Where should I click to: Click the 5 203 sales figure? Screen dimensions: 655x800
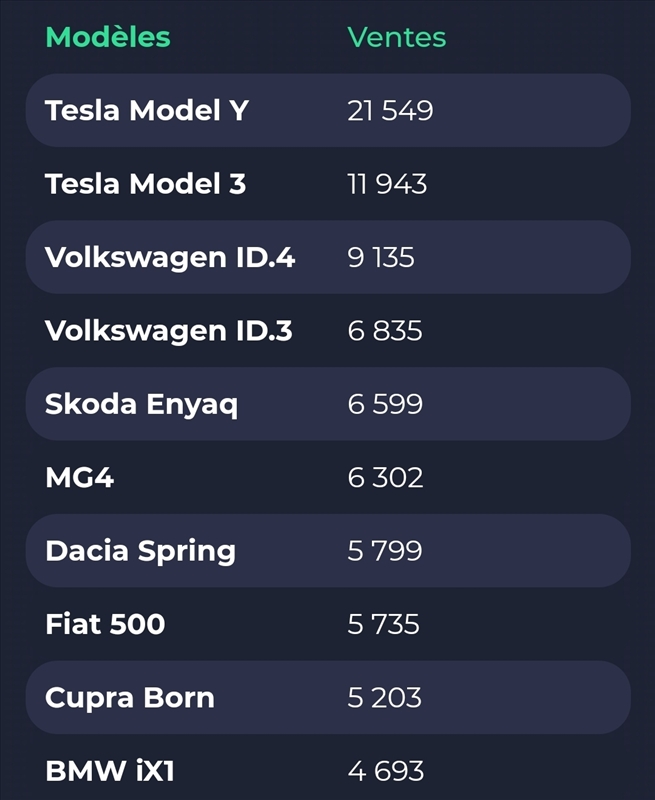[385, 697]
